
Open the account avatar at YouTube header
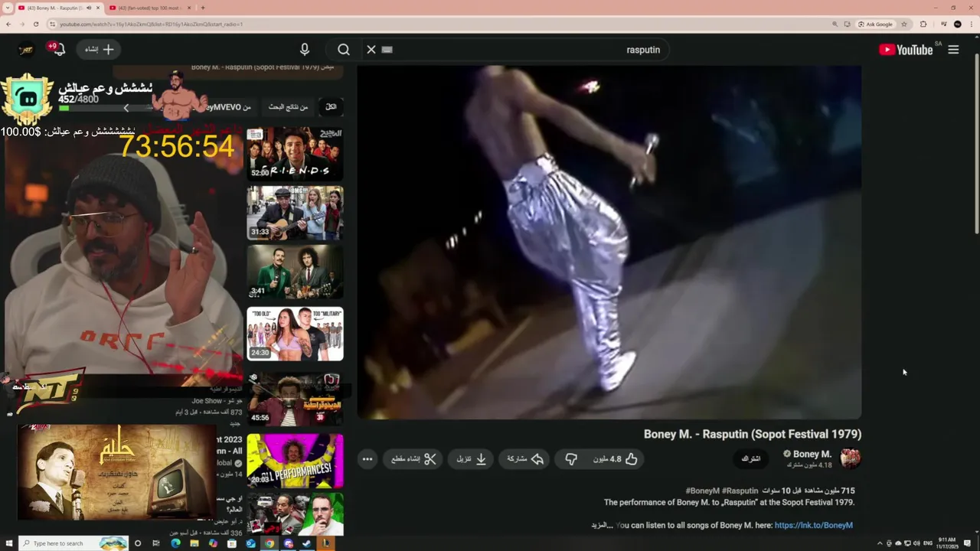[27, 49]
